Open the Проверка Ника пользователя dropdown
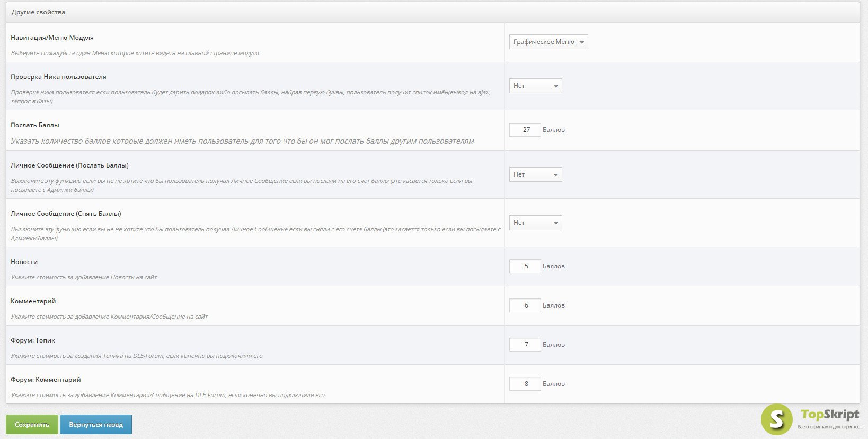The image size is (868, 439). click(535, 86)
